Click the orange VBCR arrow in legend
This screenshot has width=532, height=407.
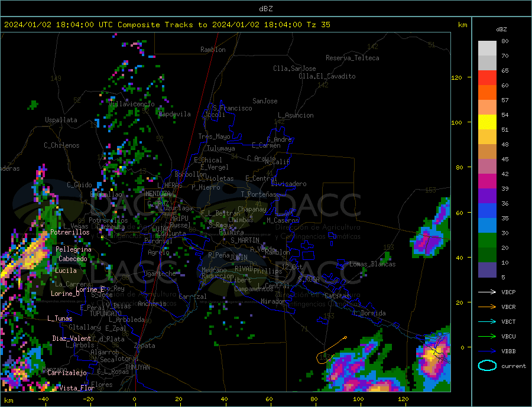(x=487, y=307)
